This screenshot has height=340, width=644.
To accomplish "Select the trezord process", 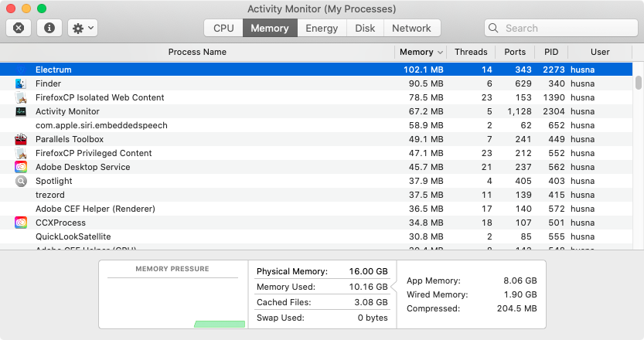I will (50, 195).
